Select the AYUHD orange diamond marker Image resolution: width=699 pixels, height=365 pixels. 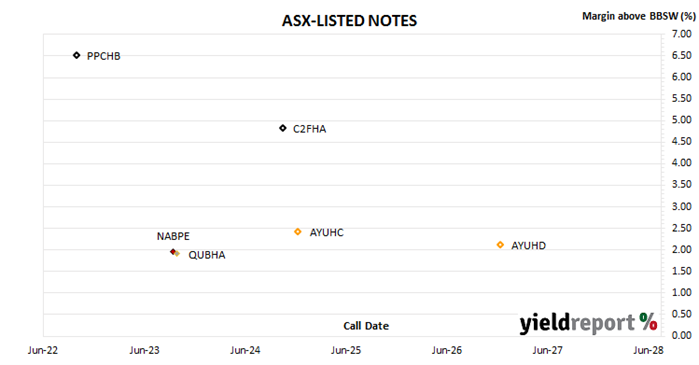pyautogui.click(x=500, y=245)
